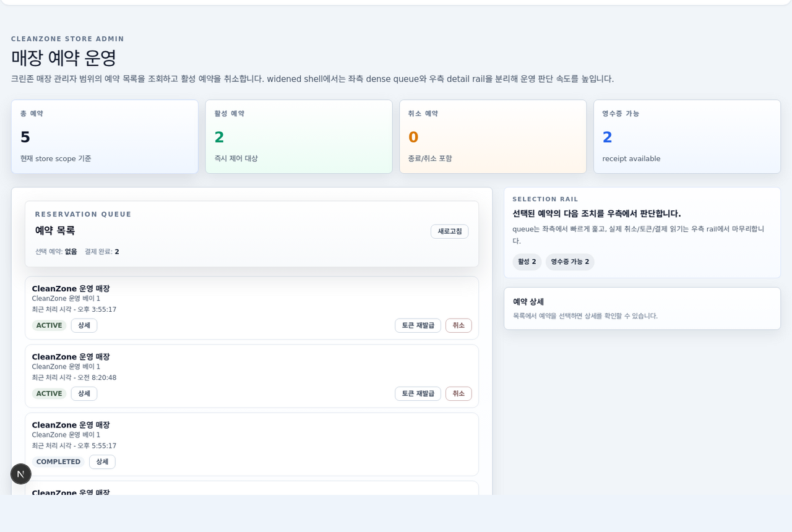Open 상세 for the COMPLETED 오후 5:55:17 reservation
The image size is (792, 532).
(x=102, y=461)
